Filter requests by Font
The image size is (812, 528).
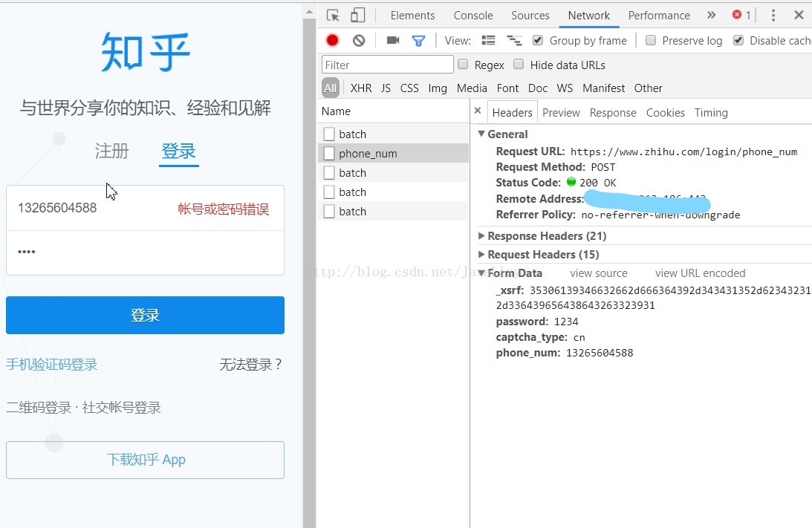(507, 88)
